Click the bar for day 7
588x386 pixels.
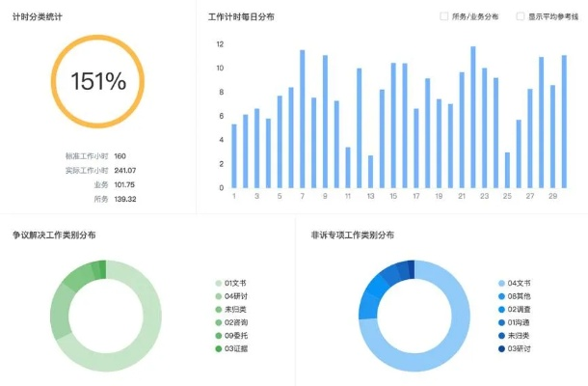[303, 119]
